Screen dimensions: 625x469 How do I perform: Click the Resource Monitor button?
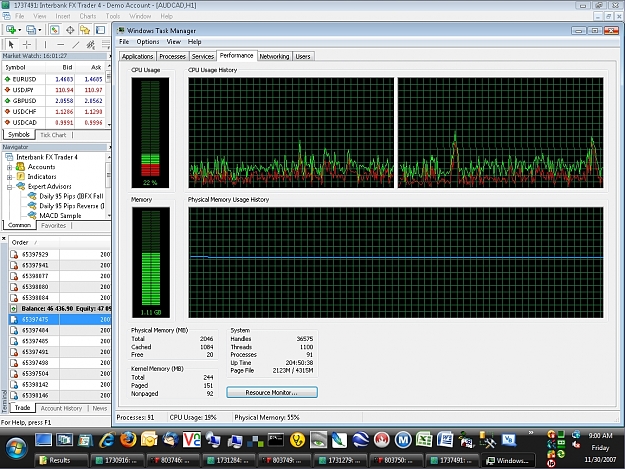[x=272, y=392]
